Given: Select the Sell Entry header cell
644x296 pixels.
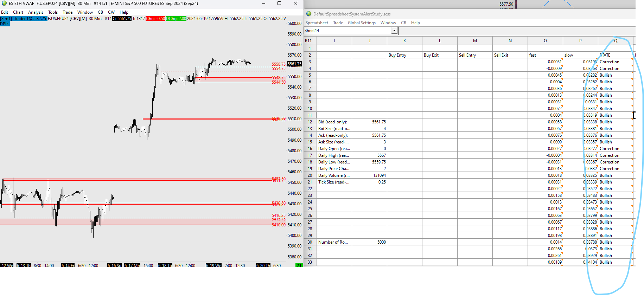Looking at the screenshot, I should 475,55.
